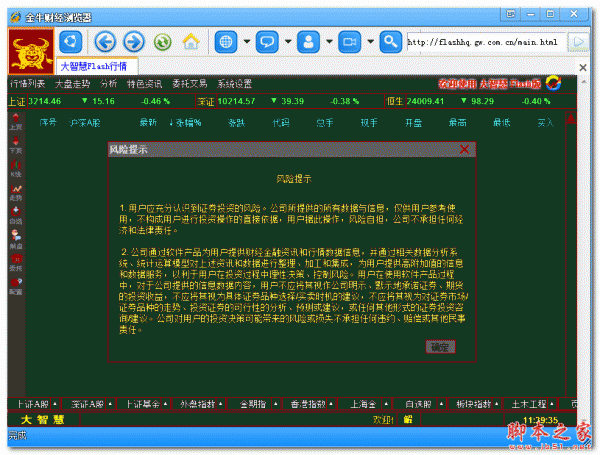Switch to the 上海金 bottom tab
The image size is (600, 455).
363,404
